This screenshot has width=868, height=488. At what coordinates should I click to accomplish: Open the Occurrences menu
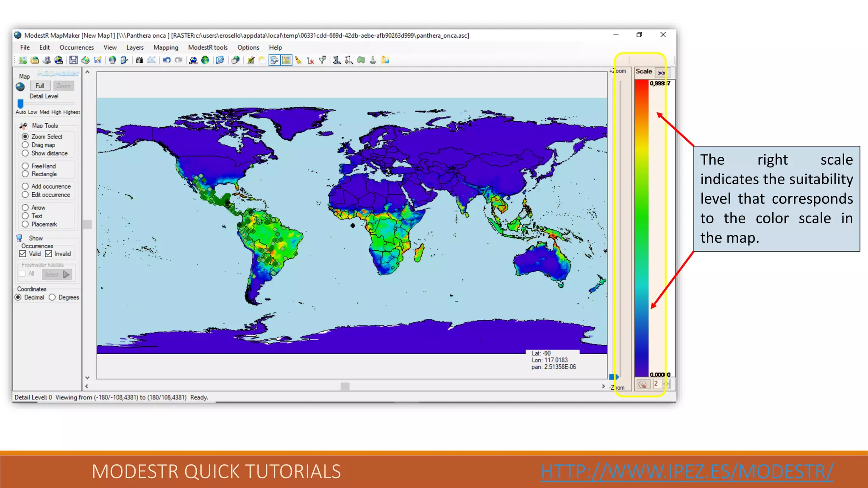pyautogui.click(x=77, y=47)
